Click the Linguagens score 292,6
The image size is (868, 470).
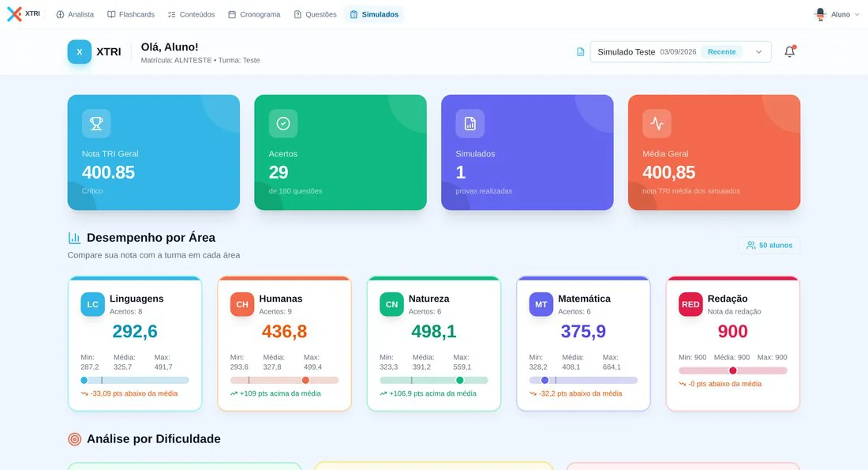pos(135,332)
